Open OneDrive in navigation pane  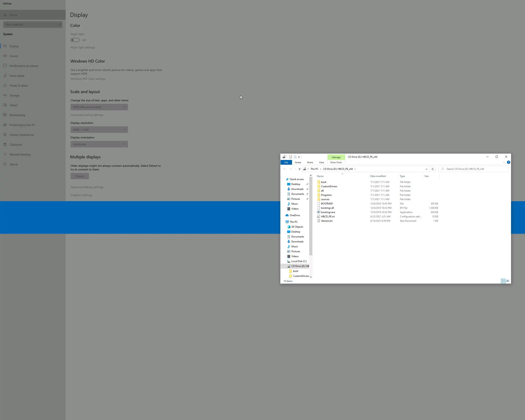coord(295,215)
